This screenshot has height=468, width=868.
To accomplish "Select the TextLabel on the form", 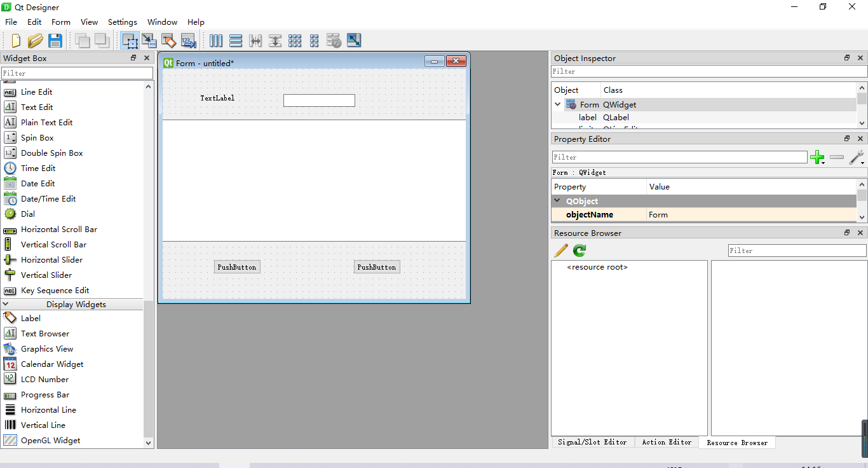I will point(217,98).
